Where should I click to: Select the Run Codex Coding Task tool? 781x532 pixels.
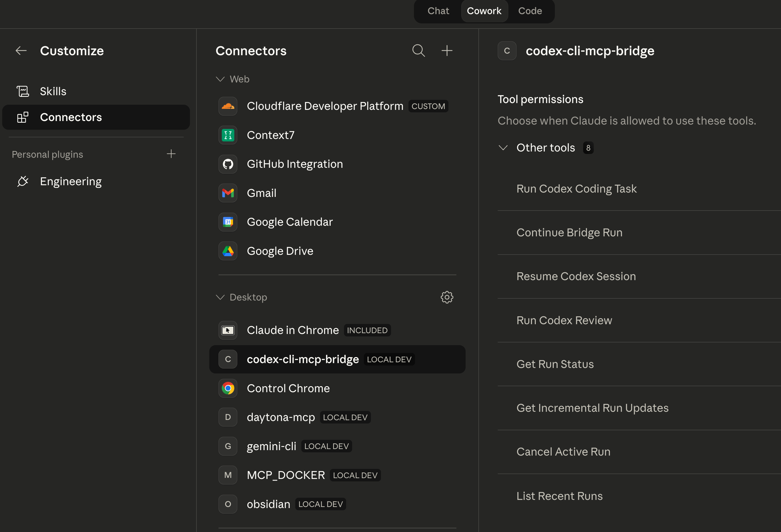point(576,189)
